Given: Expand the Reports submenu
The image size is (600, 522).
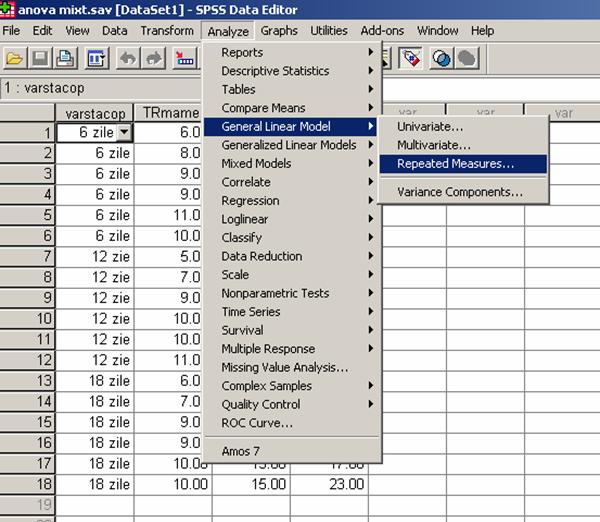Looking at the screenshot, I should tap(291, 52).
